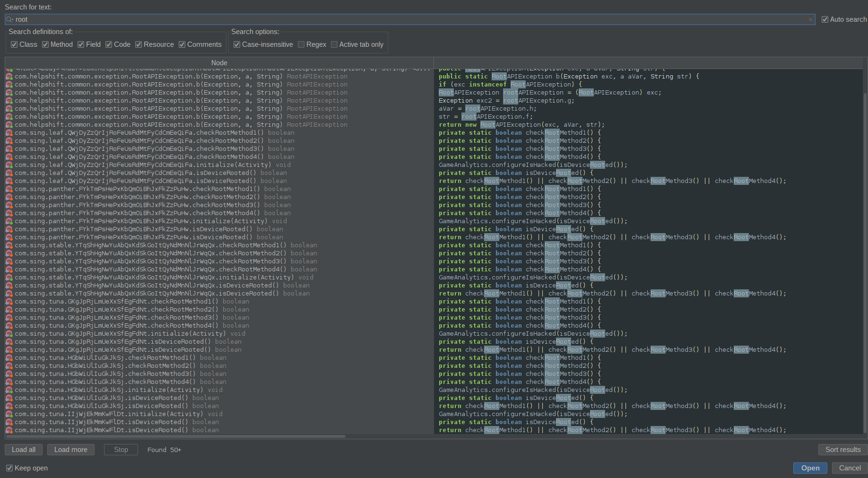Select method icon of tuna.HGbWiUlIuGkJkSj checkRootMethod3() row
Screen dimensions: 868x478
tap(9, 374)
